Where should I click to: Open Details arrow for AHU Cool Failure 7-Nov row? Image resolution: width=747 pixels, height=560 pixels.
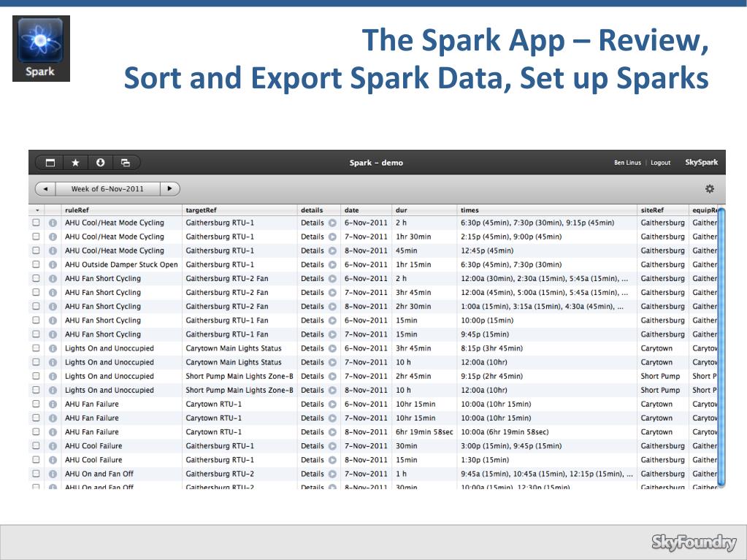(x=332, y=446)
